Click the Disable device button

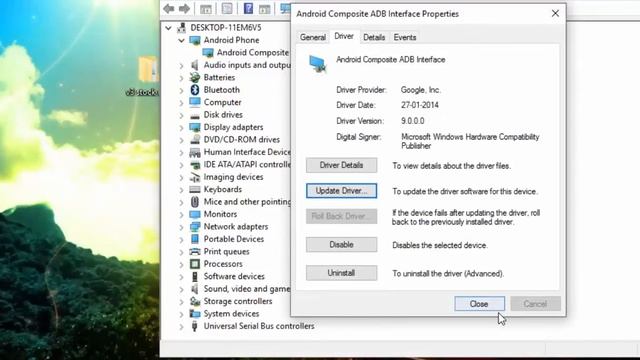click(x=341, y=244)
